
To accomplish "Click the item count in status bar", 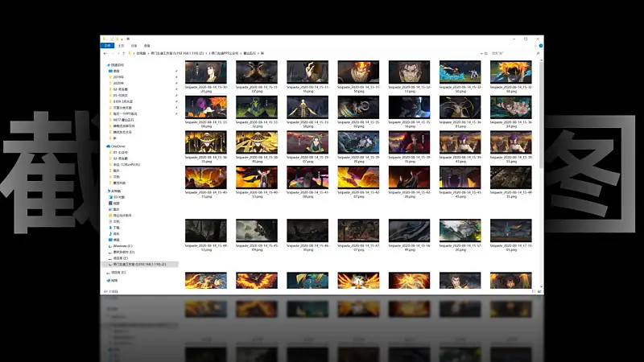I will pos(111,291).
